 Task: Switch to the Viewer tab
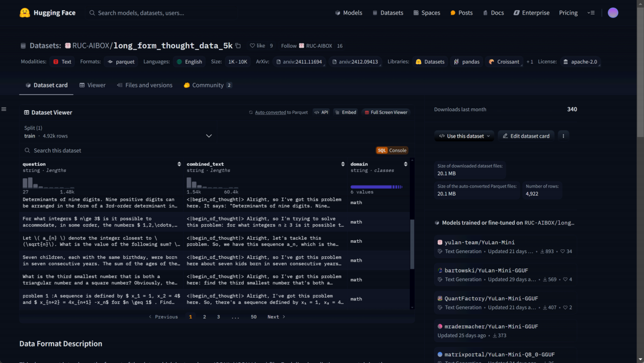click(x=92, y=85)
